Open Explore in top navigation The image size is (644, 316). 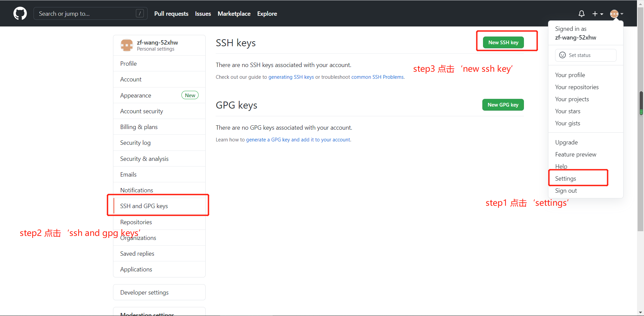click(267, 14)
